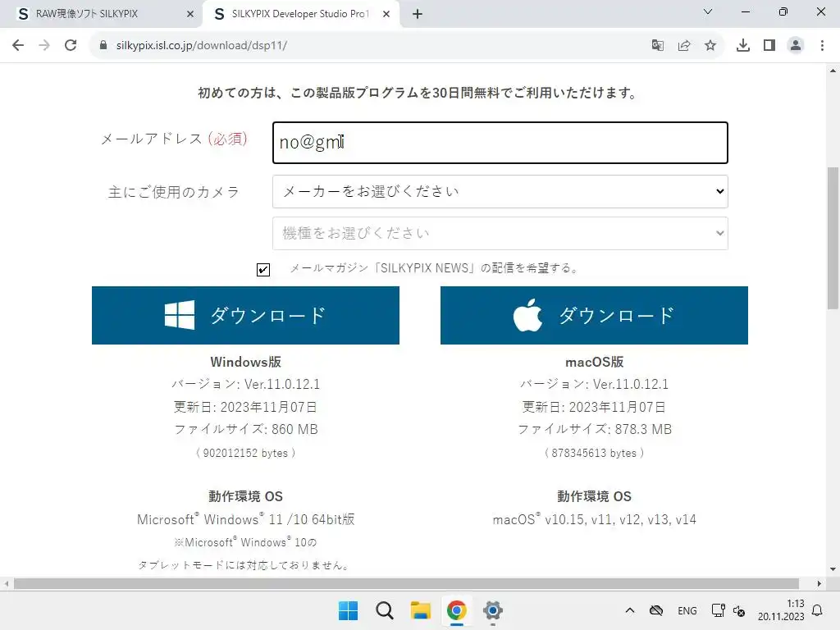The image size is (840, 630).
Task: Toggle Chrome side panel icon
Action: [769, 46]
